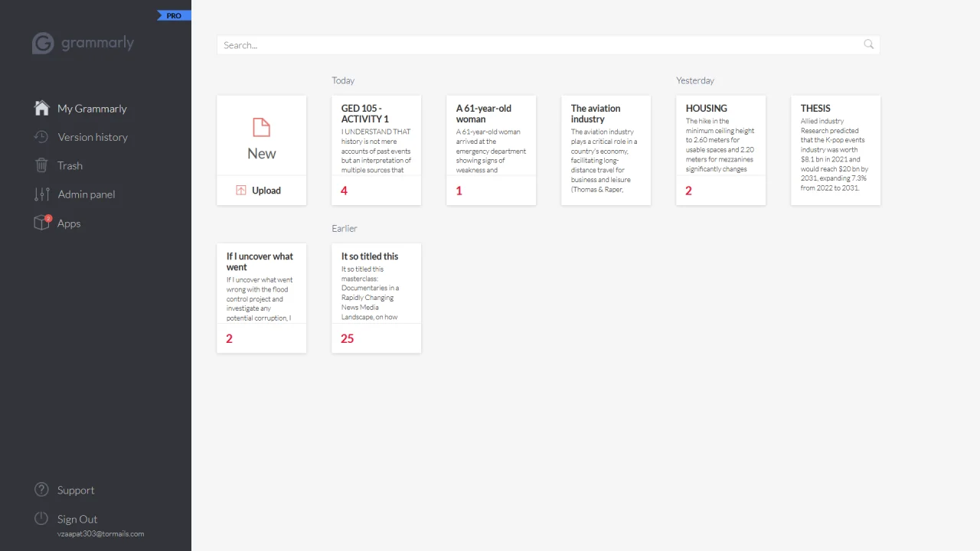Open the THESIS document
This screenshot has width=980, height=551.
tap(835, 150)
